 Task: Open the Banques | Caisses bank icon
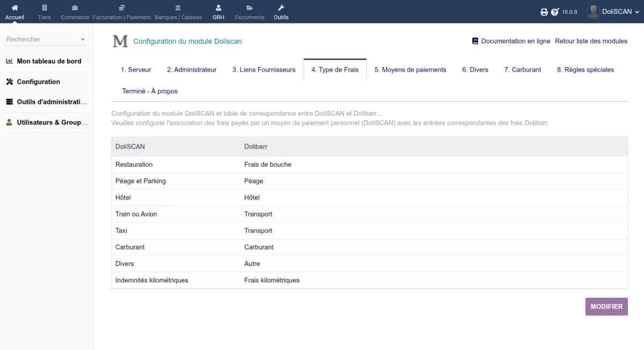[178, 8]
